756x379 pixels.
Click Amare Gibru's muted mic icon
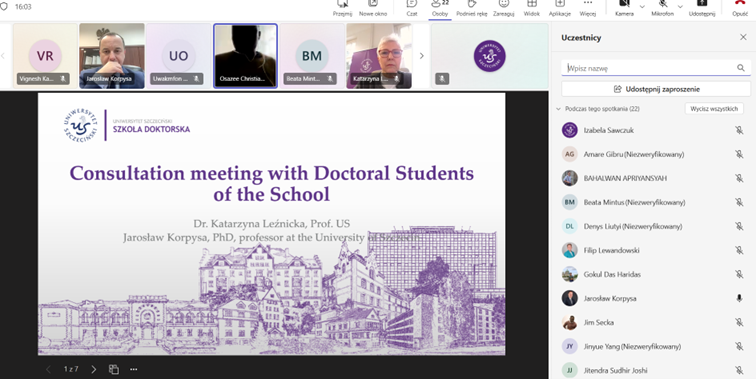tap(739, 154)
